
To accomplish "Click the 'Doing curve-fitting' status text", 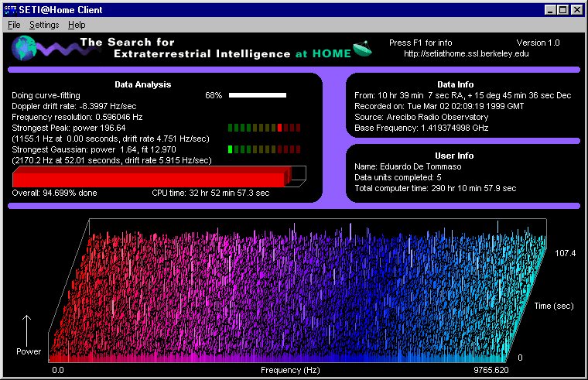I will (x=46, y=96).
